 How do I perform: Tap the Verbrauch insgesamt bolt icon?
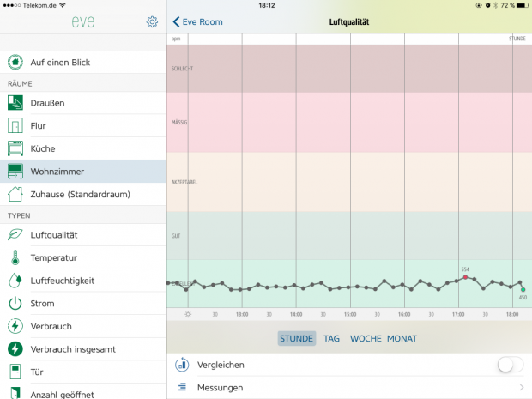[x=15, y=348]
